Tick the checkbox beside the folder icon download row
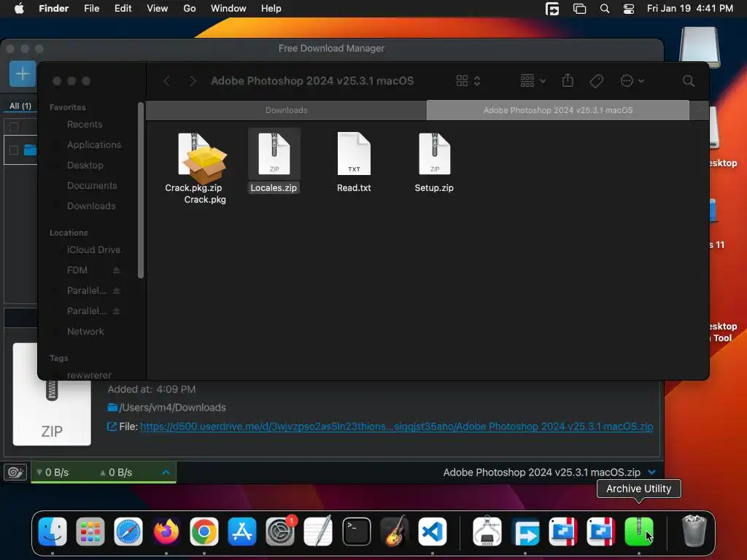 tap(14, 150)
